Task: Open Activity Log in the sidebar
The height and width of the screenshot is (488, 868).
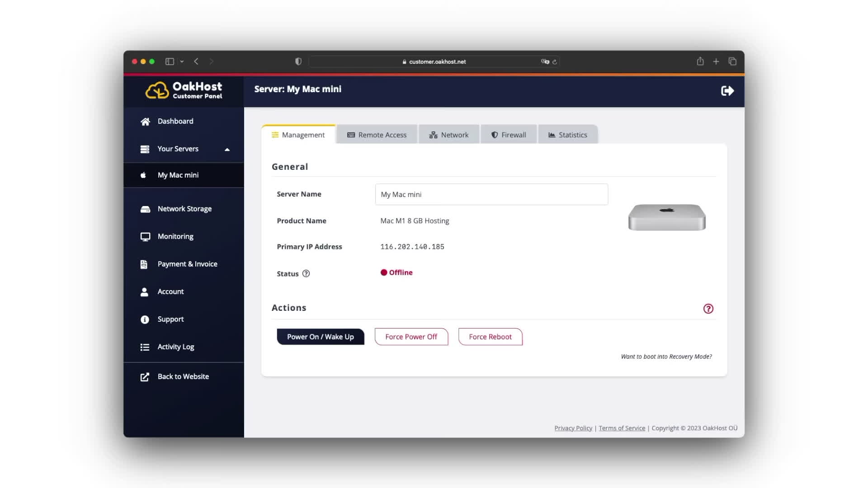Action: click(x=175, y=347)
